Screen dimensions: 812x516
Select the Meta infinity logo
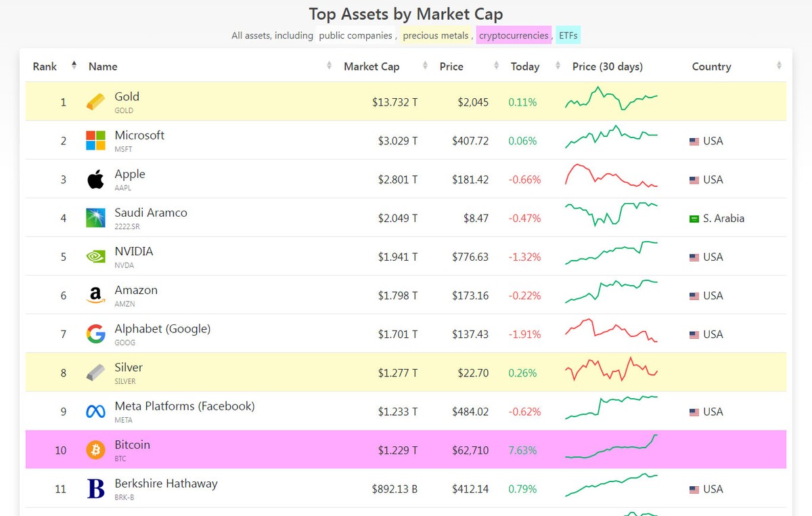coord(95,411)
